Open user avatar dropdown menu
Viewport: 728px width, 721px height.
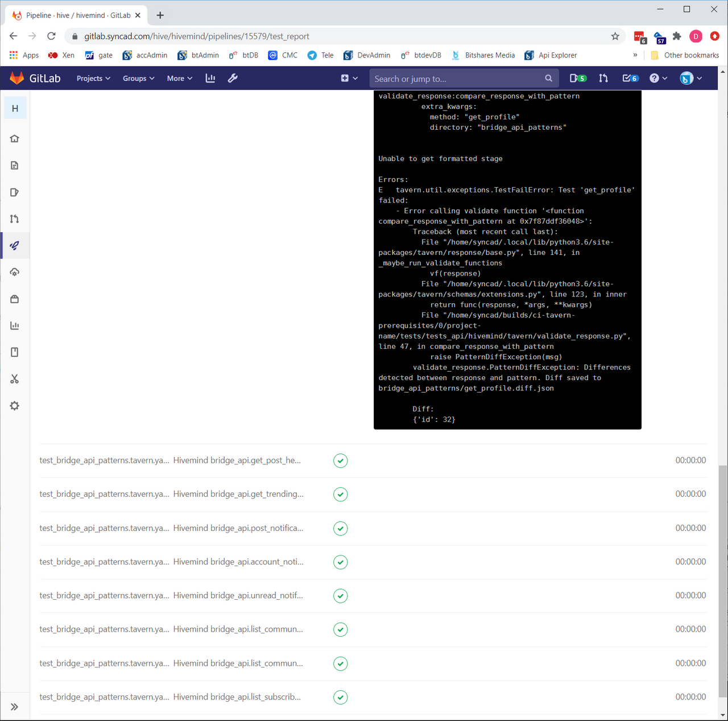tap(691, 78)
